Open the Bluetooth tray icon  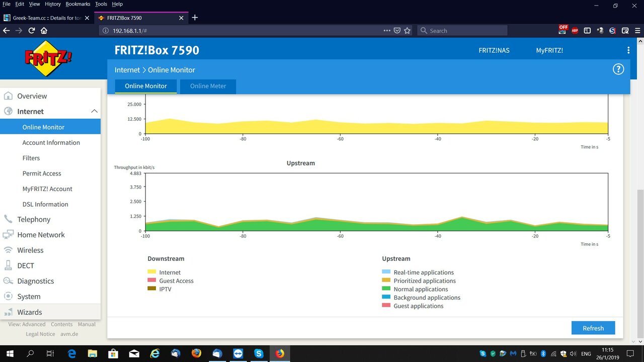click(543, 354)
